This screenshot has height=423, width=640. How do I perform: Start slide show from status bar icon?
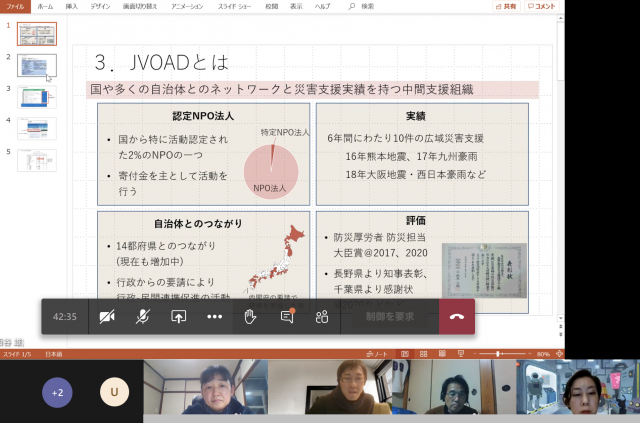tap(461, 354)
